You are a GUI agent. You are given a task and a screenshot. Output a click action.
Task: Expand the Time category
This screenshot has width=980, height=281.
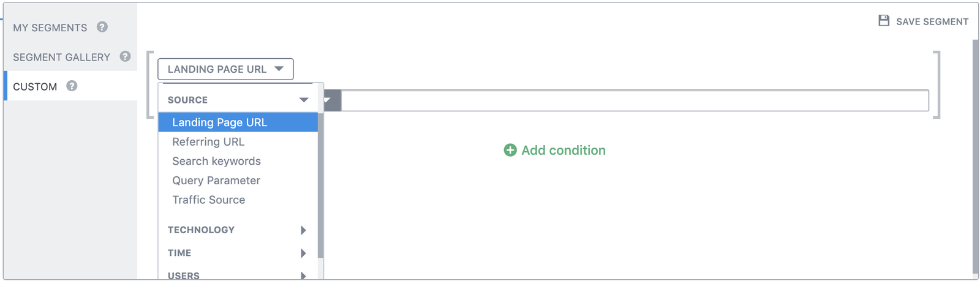click(303, 253)
